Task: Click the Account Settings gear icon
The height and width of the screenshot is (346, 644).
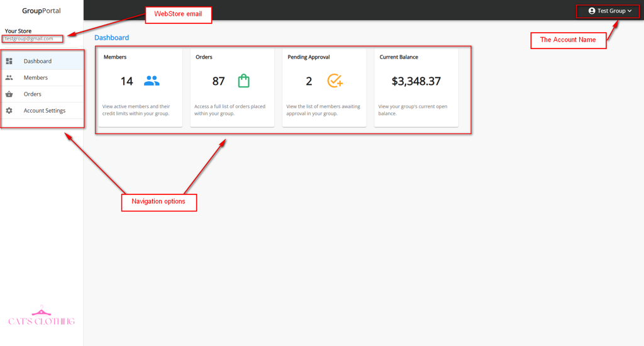Action: click(x=9, y=111)
